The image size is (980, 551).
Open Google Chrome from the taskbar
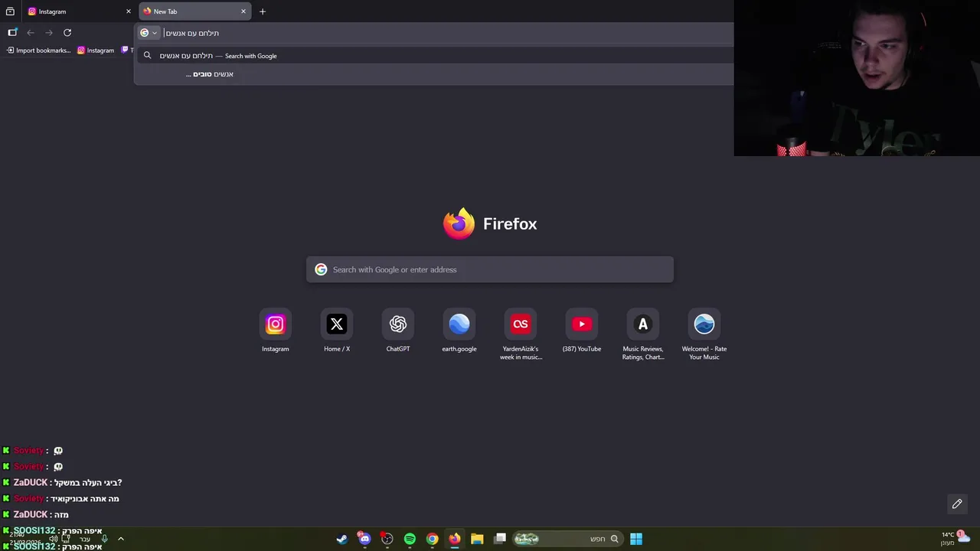coord(433,539)
